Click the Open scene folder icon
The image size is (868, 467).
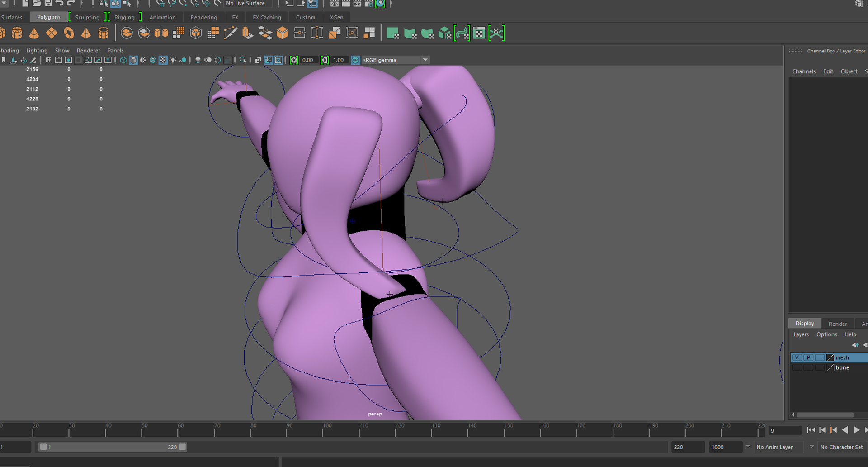(x=37, y=3)
